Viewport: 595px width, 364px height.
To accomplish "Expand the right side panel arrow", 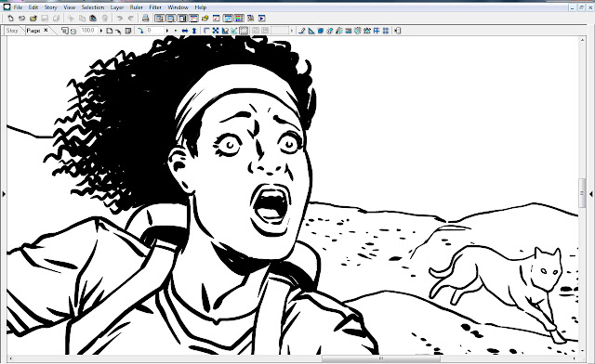I will click(x=591, y=194).
